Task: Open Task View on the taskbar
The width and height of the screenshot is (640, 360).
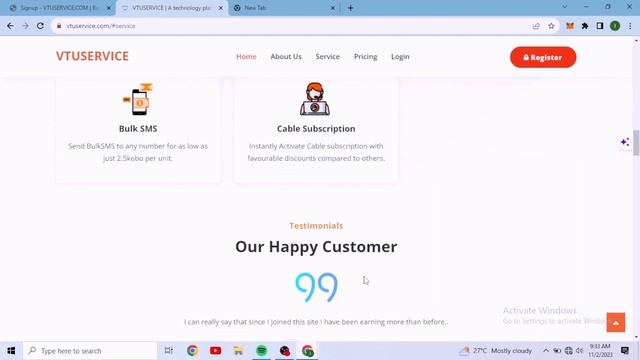Action: 168,351
